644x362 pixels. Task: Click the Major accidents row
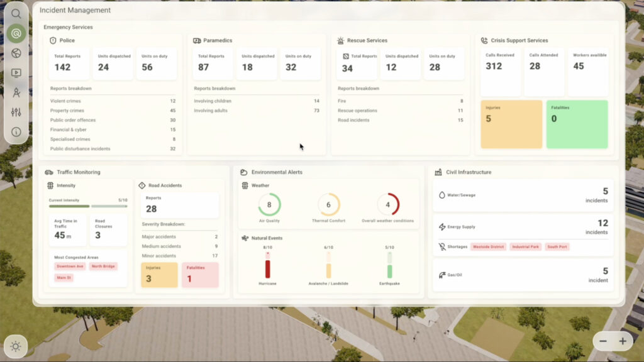[x=179, y=237]
